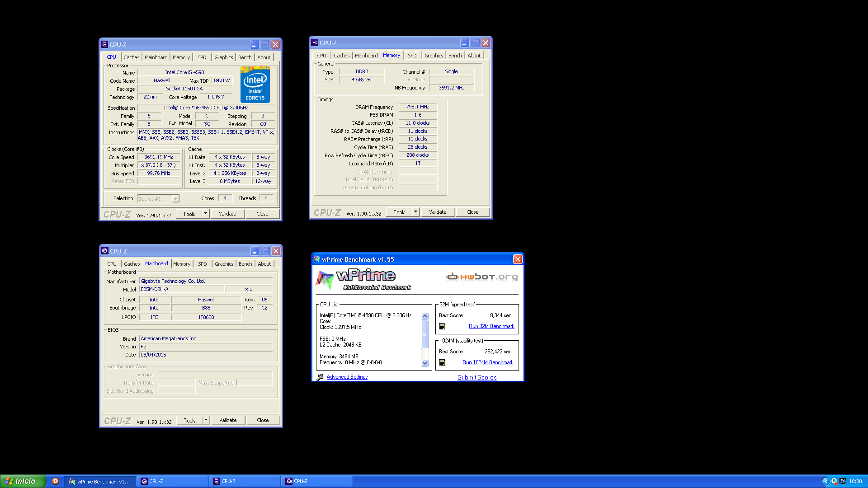Viewport: 868px width, 488px height.
Task: Open the Inicio start menu
Action: [x=23, y=481]
